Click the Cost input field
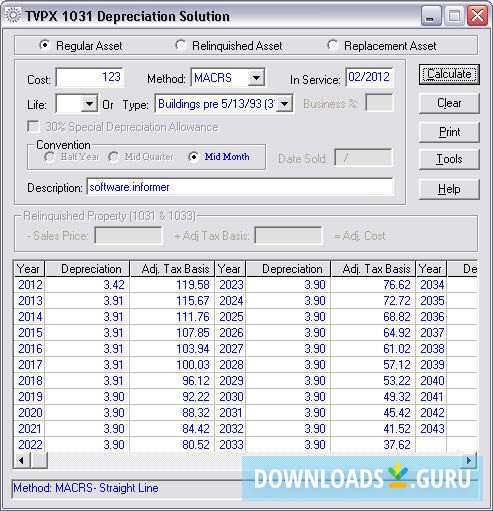 tap(90, 77)
